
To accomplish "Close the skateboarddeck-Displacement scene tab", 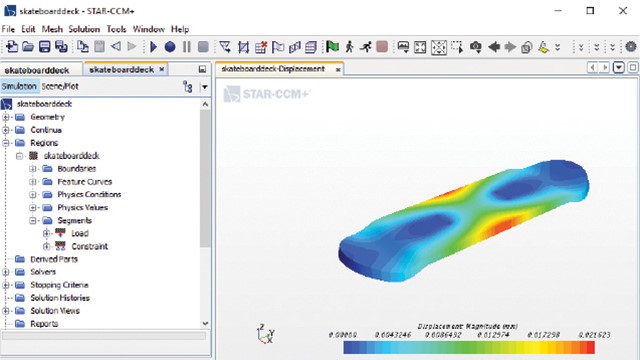I will tap(338, 70).
